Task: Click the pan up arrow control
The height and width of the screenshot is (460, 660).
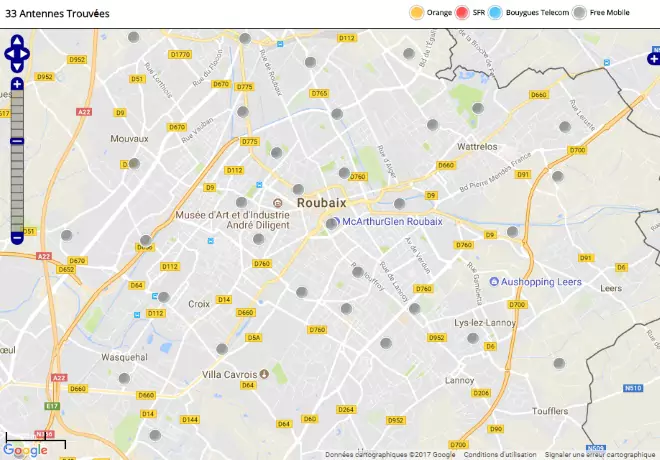Action: (x=17, y=41)
